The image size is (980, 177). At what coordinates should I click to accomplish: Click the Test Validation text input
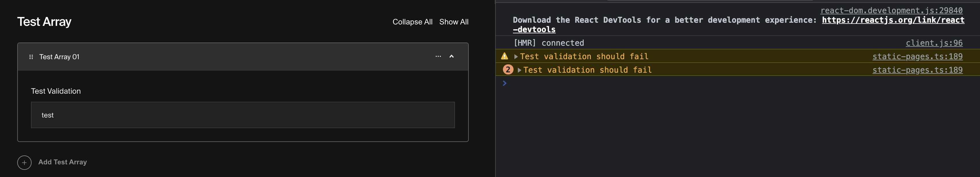[x=242, y=115]
